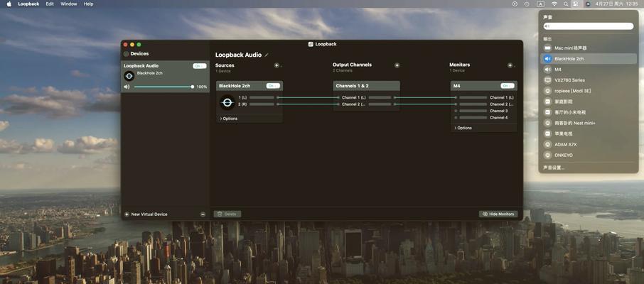The height and width of the screenshot is (284, 644).
Task: Select ADAM A7X AirPlay output icon
Action: (x=547, y=144)
